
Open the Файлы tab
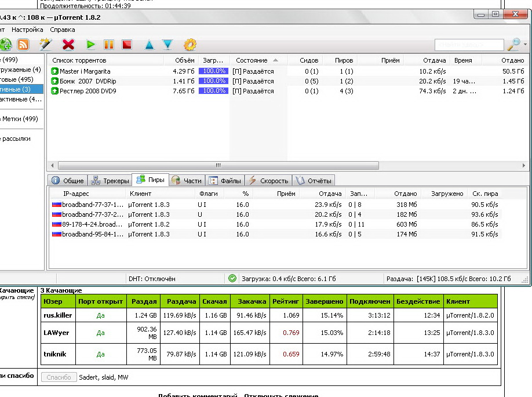[225, 180]
